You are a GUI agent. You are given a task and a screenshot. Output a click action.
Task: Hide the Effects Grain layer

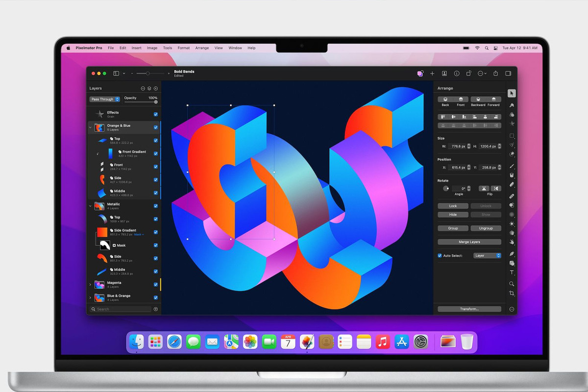click(x=156, y=114)
